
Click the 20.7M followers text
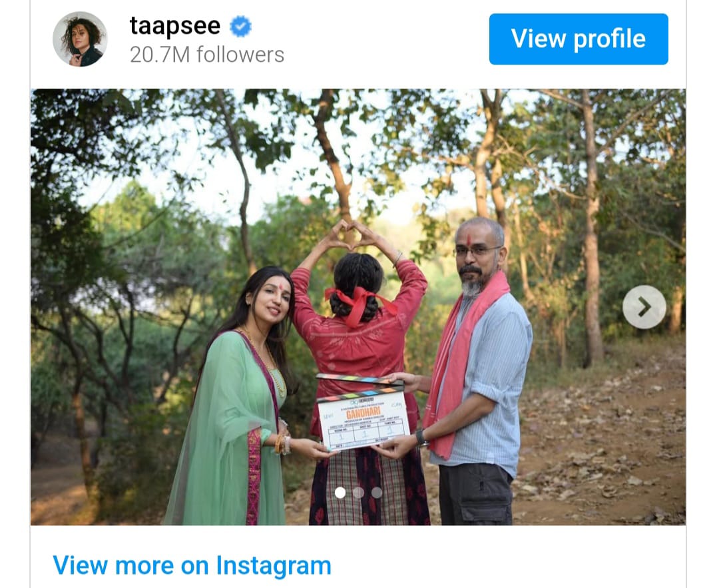pos(207,55)
